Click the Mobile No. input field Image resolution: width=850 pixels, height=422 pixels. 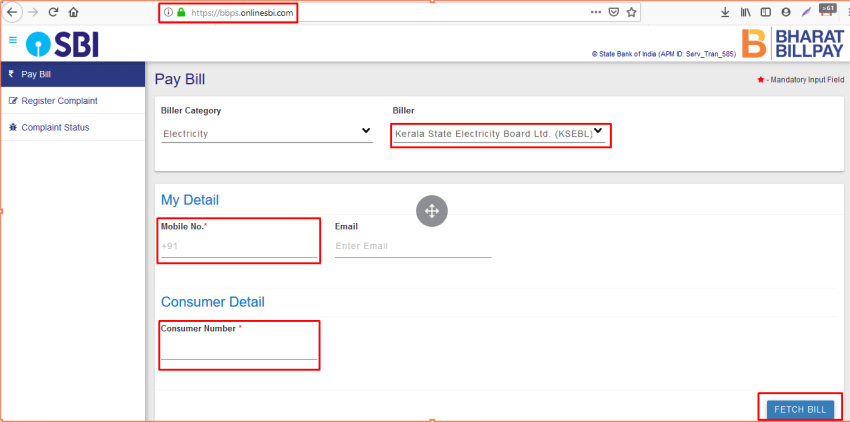[239, 246]
